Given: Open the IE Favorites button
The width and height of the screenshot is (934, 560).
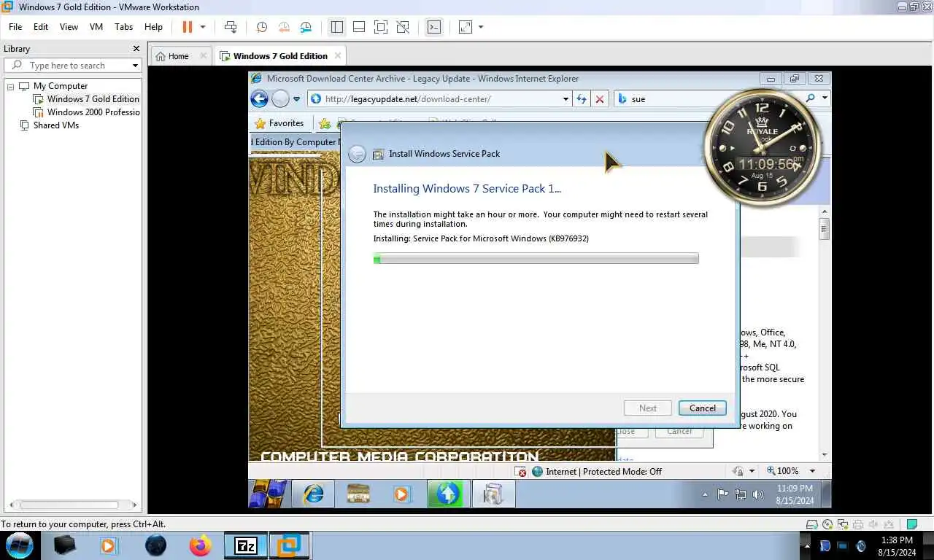Looking at the screenshot, I should [x=278, y=123].
